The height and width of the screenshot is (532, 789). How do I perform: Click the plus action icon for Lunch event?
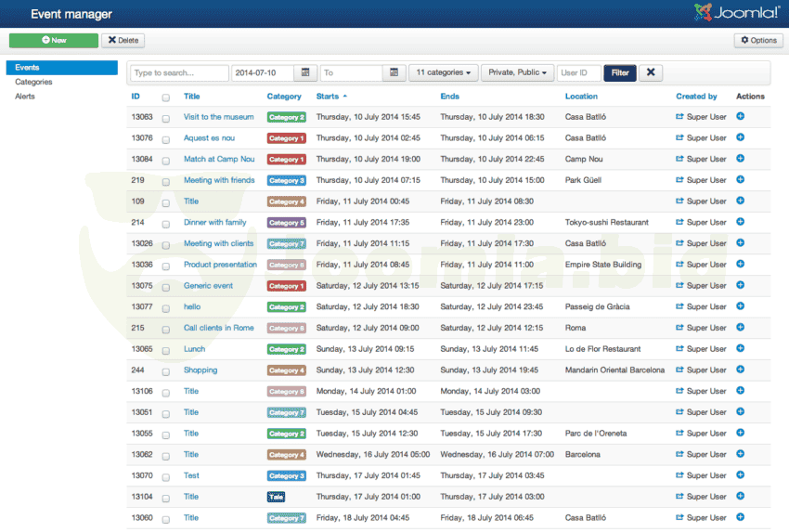point(740,349)
